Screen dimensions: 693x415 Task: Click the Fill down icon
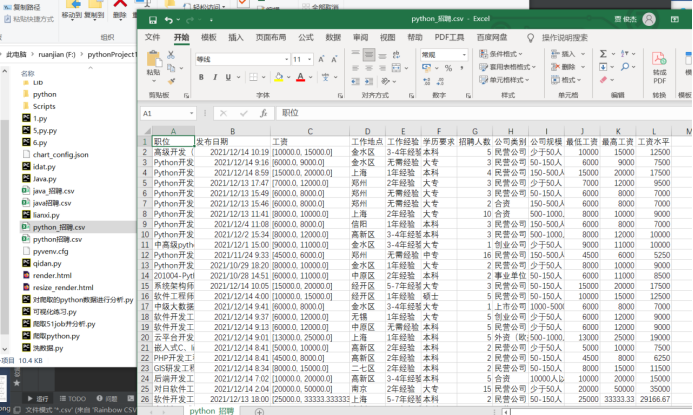pyautogui.click(x=603, y=67)
